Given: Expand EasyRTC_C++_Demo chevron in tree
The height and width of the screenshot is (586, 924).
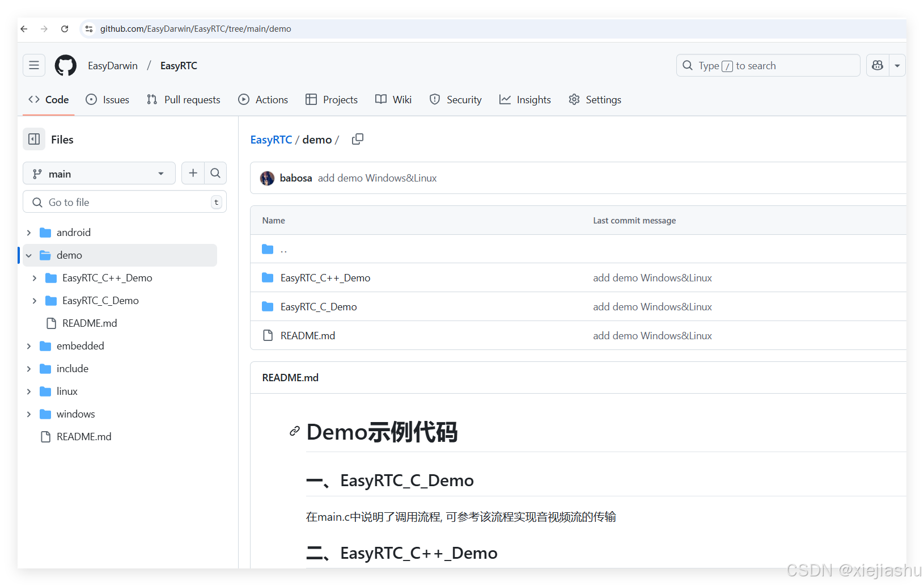Looking at the screenshot, I should [35, 278].
